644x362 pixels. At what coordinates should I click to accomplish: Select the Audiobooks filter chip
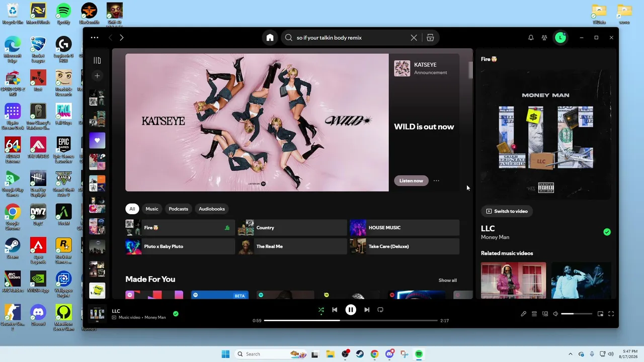(x=212, y=209)
